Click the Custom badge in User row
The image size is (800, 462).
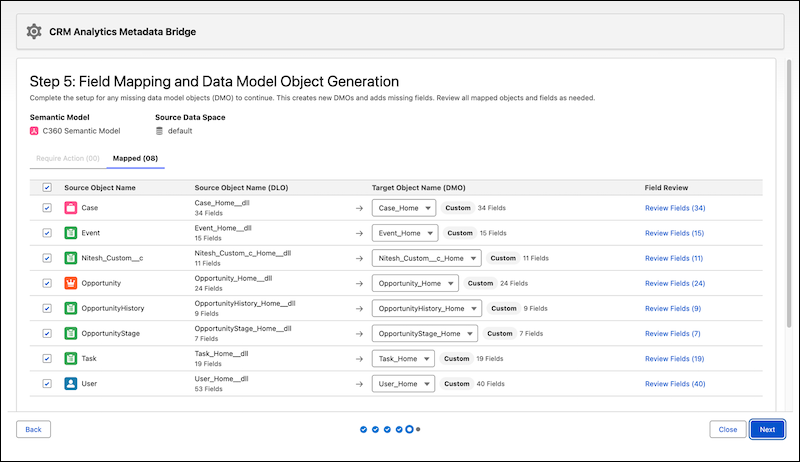[457, 383]
